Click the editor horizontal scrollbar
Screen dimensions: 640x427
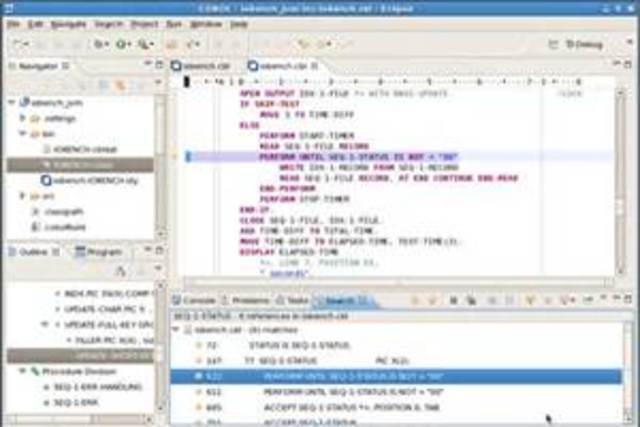pos(398,282)
